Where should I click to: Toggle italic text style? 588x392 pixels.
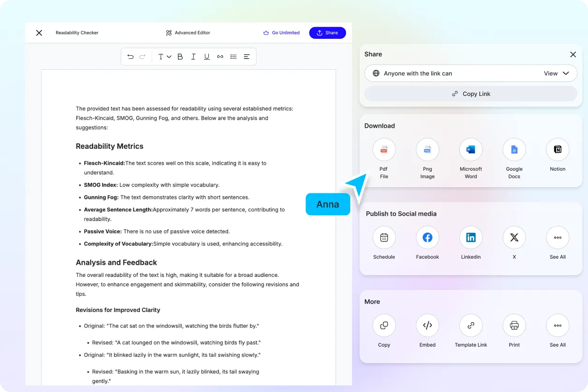(193, 57)
